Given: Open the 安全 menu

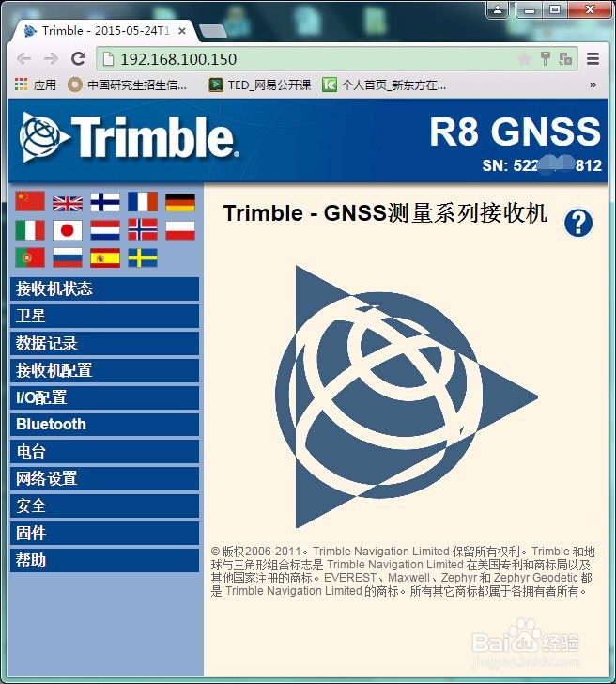Looking at the screenshot, I should (104, 506).
